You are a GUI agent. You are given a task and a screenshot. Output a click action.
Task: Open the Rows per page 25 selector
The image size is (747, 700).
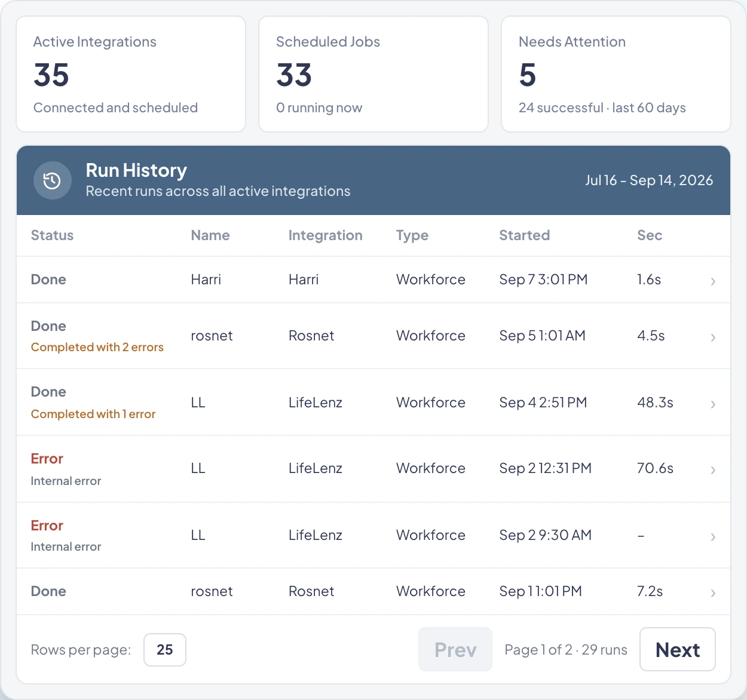point(165,650)
